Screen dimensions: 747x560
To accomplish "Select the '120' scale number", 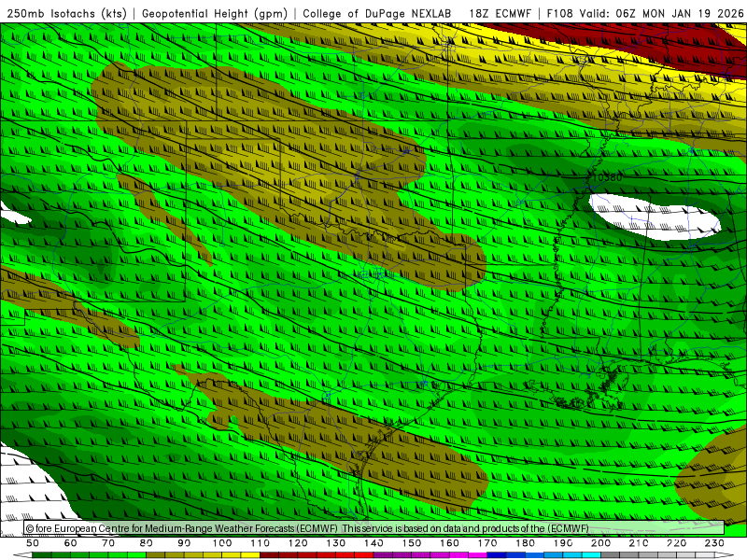I will [298, 543].
